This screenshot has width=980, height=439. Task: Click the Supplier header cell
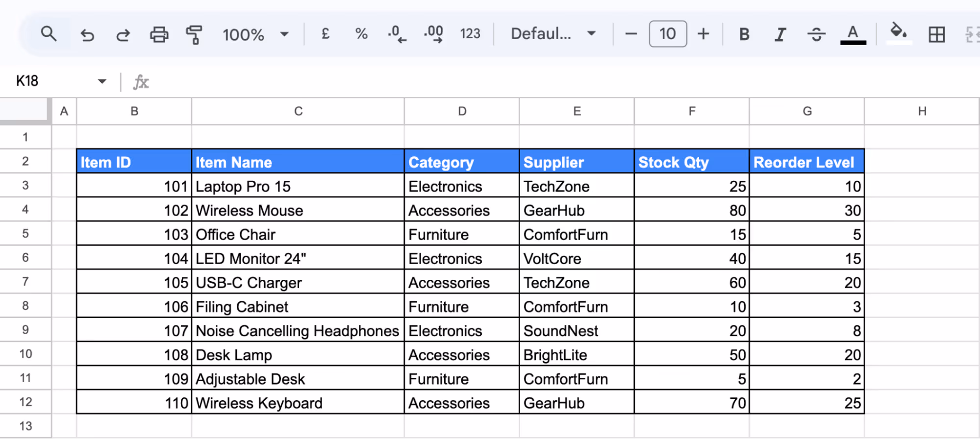(577, 162)
